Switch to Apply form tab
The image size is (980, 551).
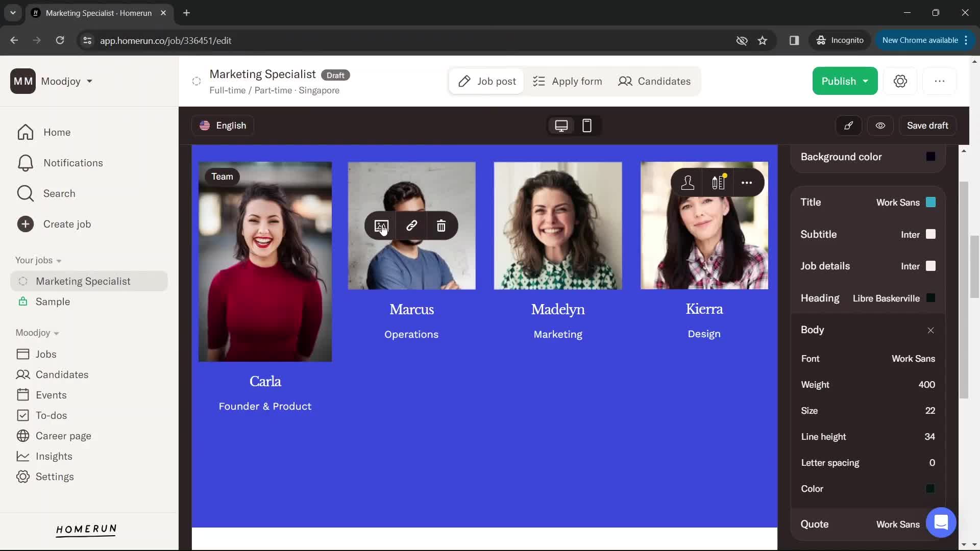(567, 81)
